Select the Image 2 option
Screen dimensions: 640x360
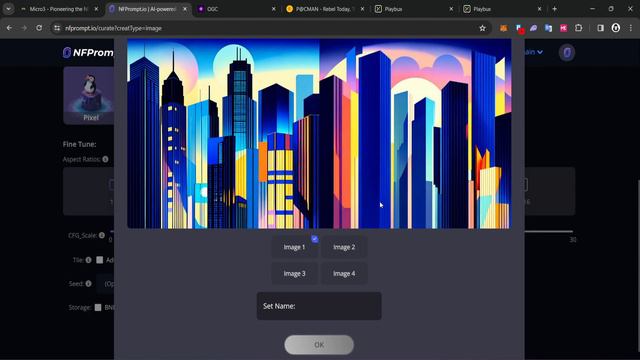click(344, 247)
